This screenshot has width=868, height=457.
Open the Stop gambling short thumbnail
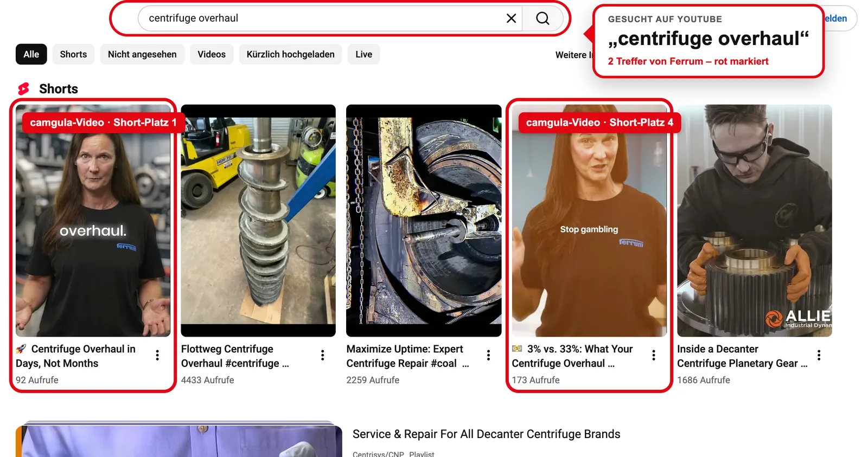[x=589, y=221]
